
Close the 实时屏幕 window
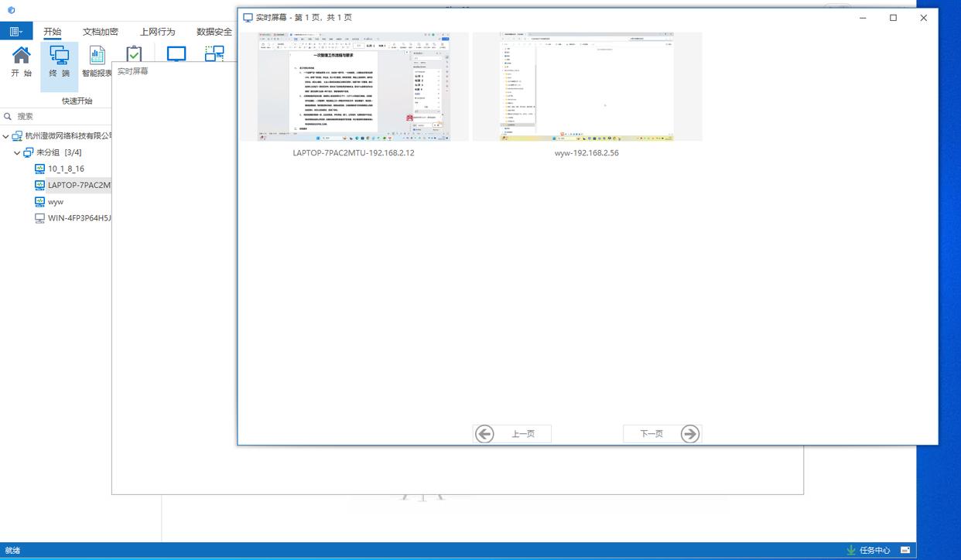pyautogui.click(x=923, y=17)
